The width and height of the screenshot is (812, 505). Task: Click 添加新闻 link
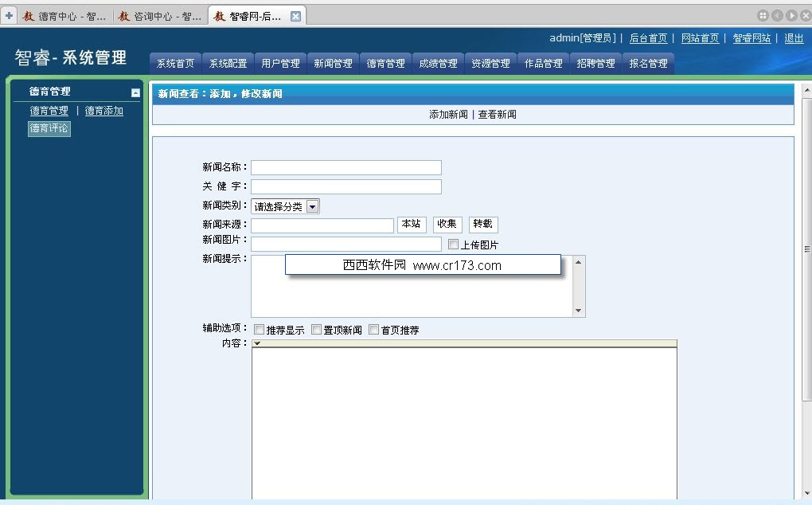pos(448,115)
